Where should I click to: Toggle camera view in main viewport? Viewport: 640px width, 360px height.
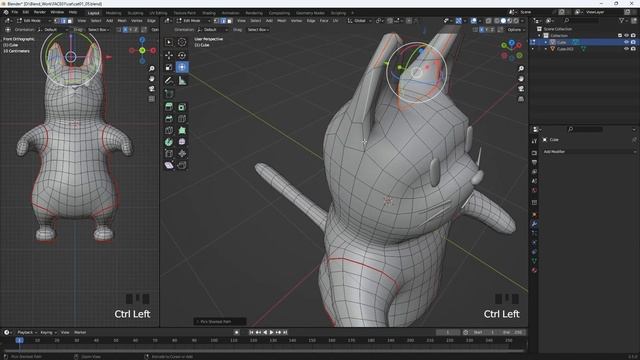pos(521,89)
